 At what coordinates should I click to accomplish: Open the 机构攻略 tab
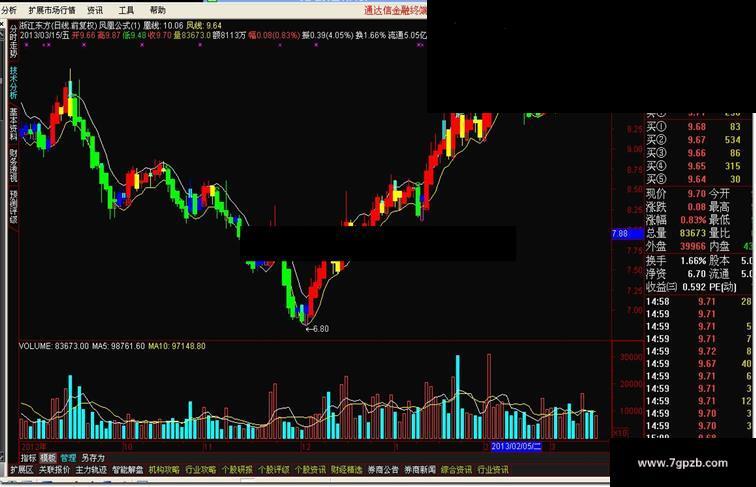point(164,469)
